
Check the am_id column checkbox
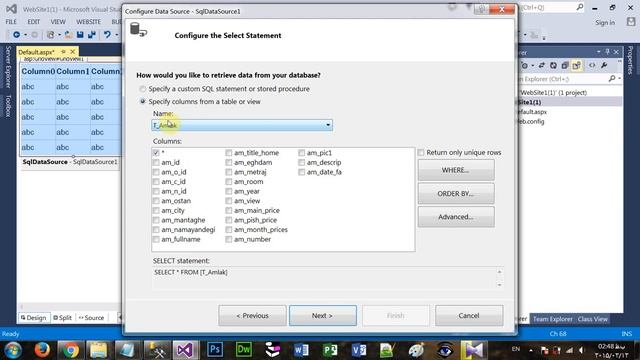tap(156, 162)
